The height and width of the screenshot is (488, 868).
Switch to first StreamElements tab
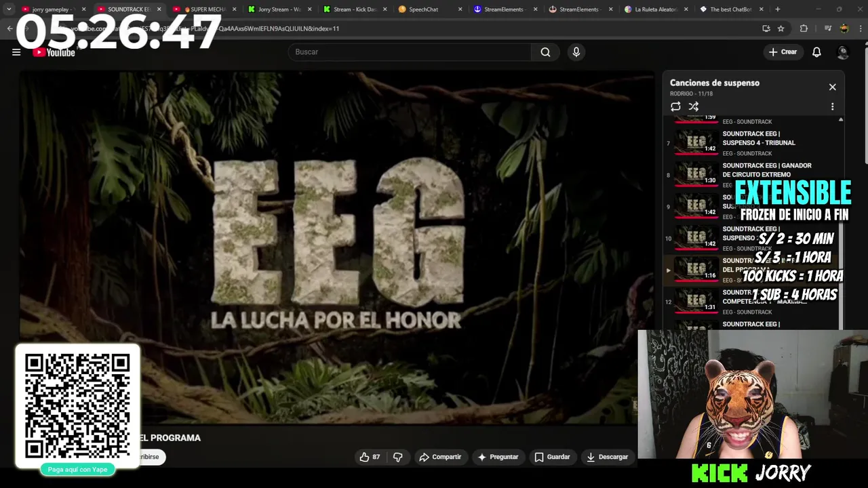(x=503, y=9)
